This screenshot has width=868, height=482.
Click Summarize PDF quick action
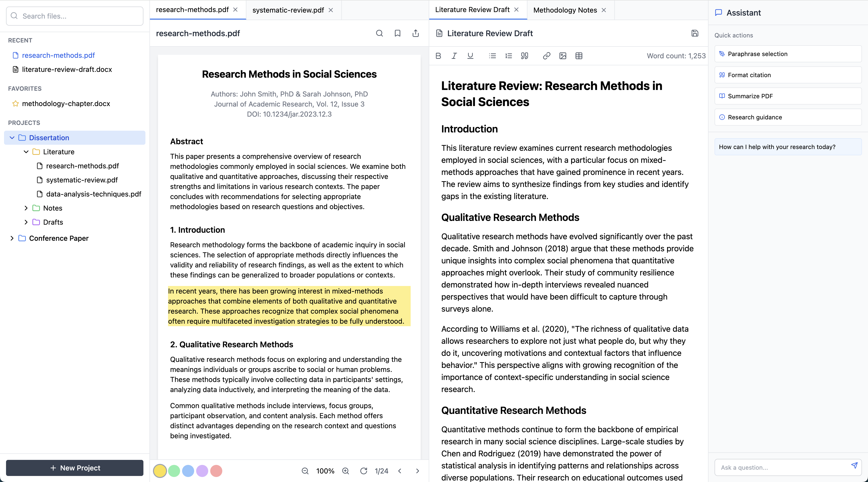click(x=788, y=96)
